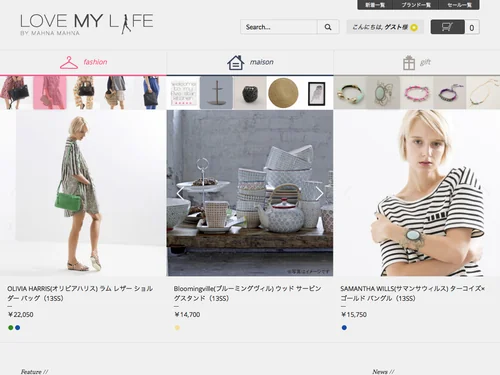Show previous maison slide with left arrow

(x=180, y=193)
